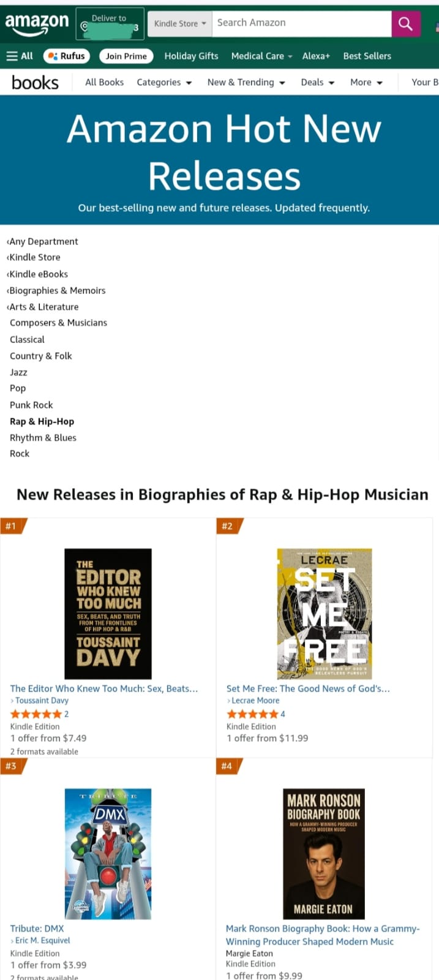Open the All hamburger menu
The width and height of the screenshot is (439, 980).
click(20, 56)
